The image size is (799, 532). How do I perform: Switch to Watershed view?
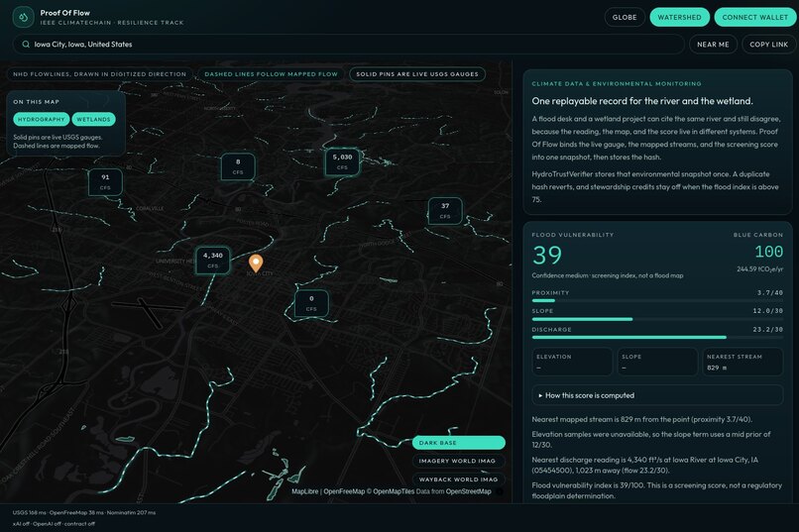(680, 17)
